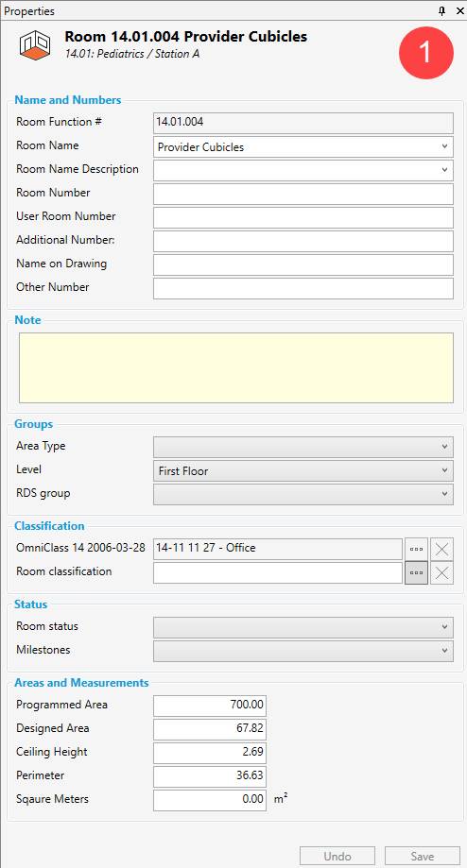
Task: Focus the Room Number input field
Action: click(x=303, y=195)
